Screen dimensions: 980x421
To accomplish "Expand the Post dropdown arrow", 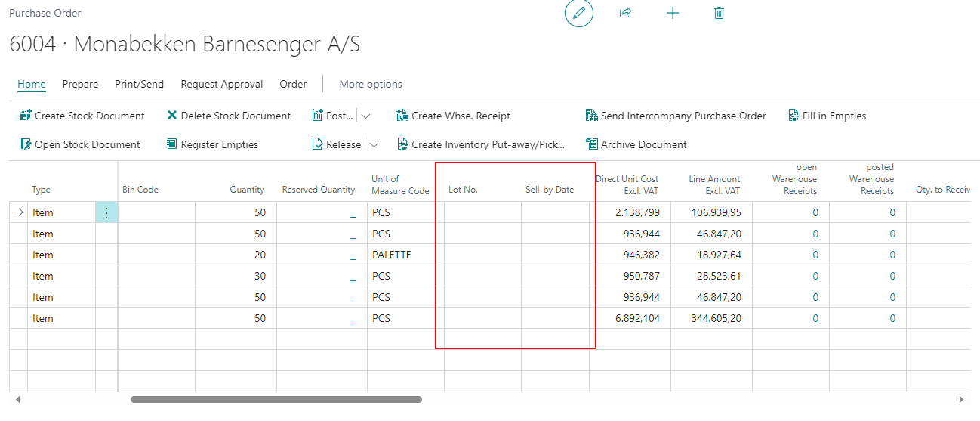I will 366,116.
